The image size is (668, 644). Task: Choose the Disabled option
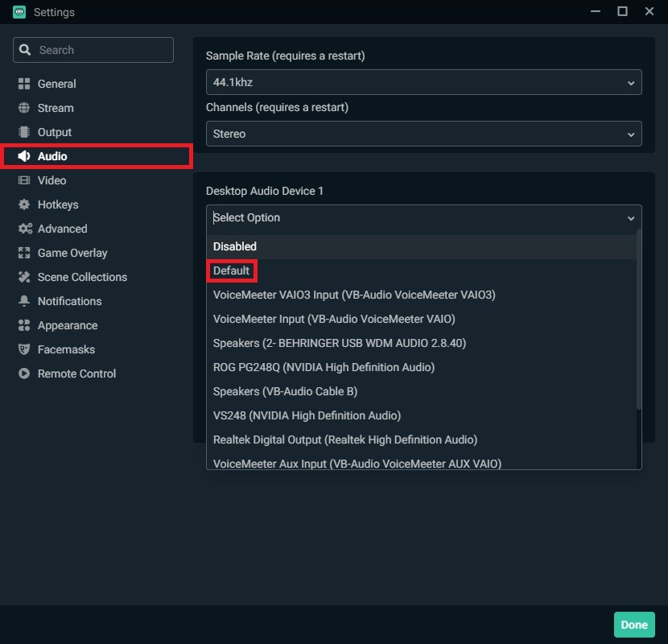point(422,246)
